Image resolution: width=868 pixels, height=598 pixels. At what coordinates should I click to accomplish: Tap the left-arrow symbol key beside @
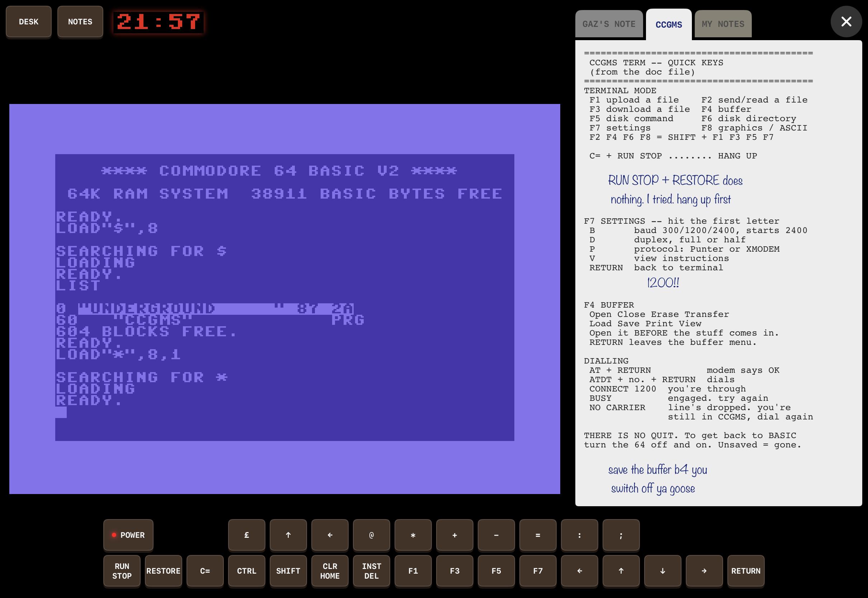coord(330,535)
